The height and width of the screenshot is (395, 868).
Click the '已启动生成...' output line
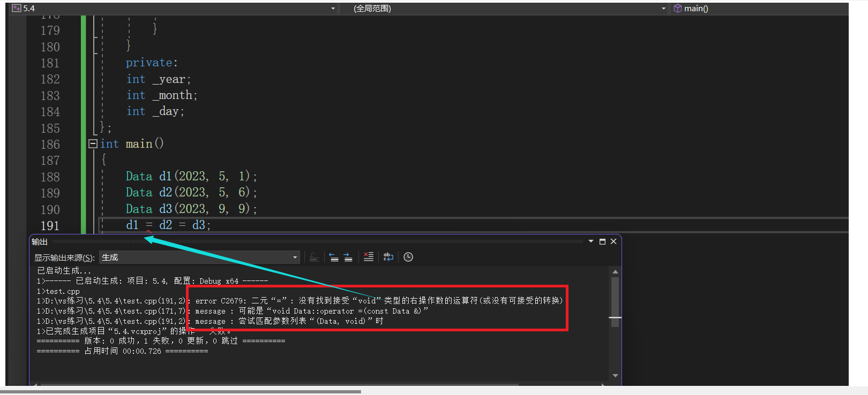tap(64, 271)
